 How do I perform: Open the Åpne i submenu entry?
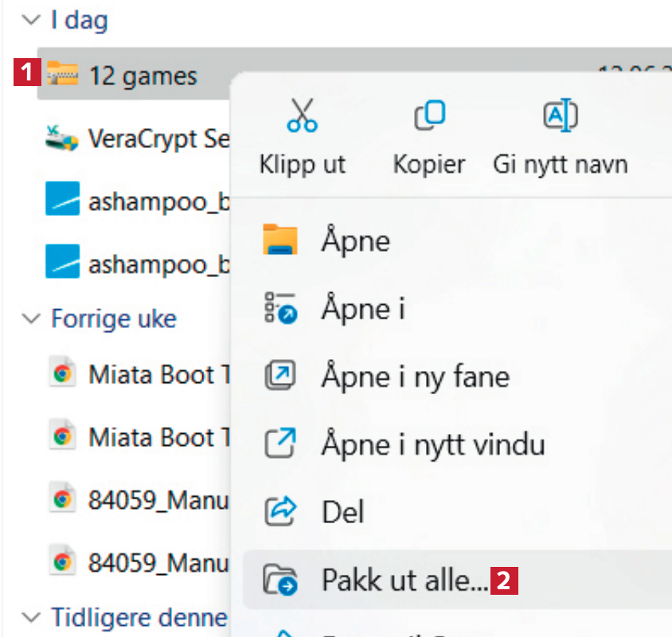point(363,307)
